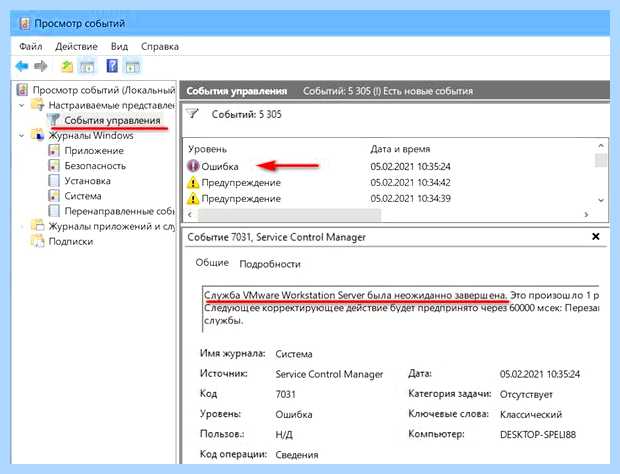The image size is (620, 474).
Task: Click the Перенаправленные события log icon
Action: pos(54,211)
